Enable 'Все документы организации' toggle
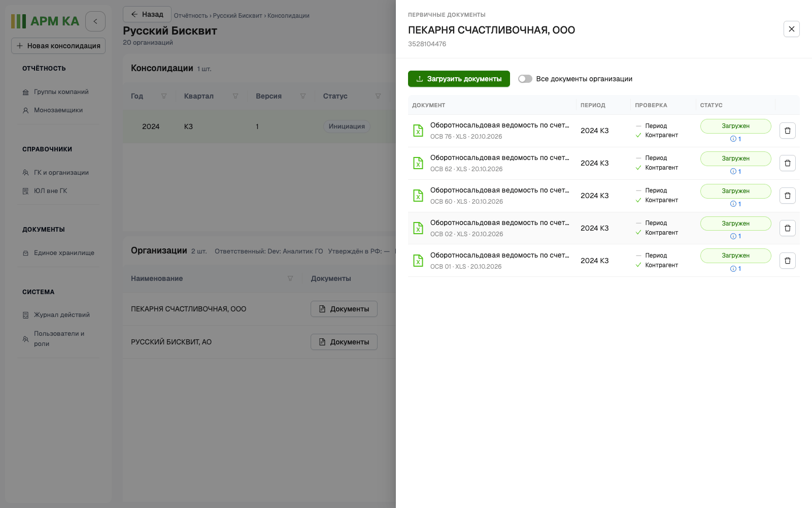This screenshot has width=812, height=508. [525, 79]
